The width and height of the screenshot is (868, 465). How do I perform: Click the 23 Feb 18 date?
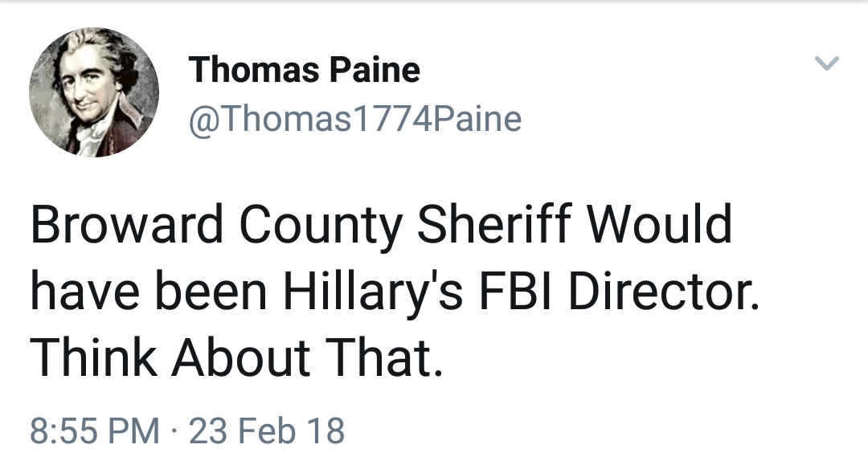(267, 430)
